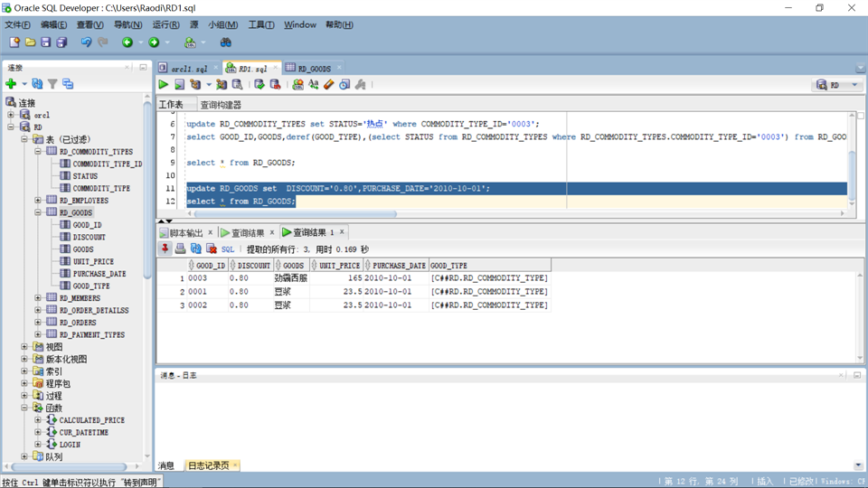This screenshot has width=868, height=488.
Task: Open SQL History clock icon
Action: click(x=344, y=85)
